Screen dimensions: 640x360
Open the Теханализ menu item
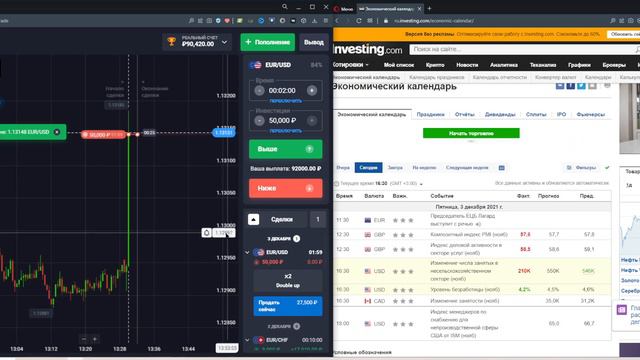pos(543,65)
